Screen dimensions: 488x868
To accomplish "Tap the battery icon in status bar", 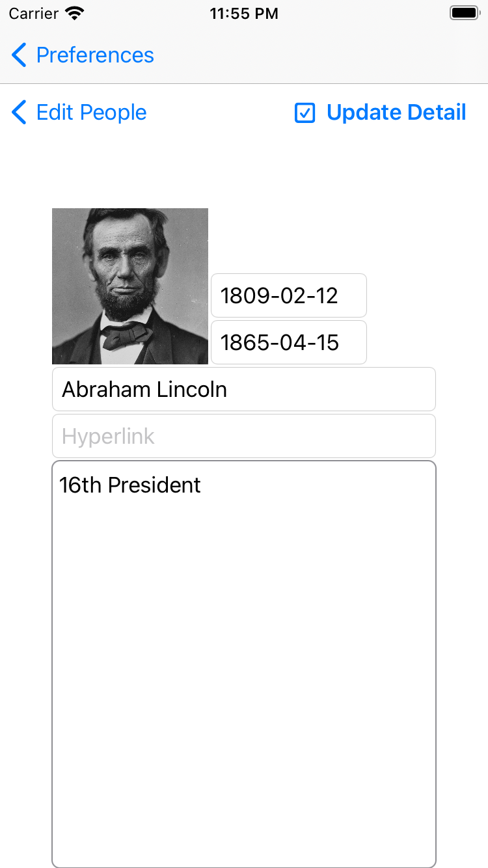I will click(x=465, y=13).
